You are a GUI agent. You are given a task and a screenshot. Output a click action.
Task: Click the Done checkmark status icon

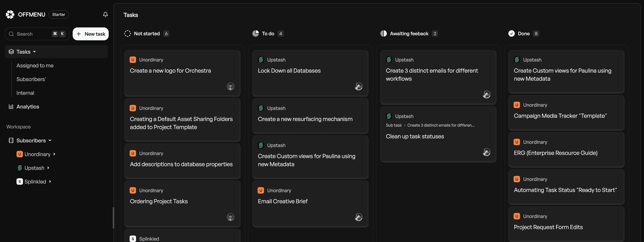point(512,33)
